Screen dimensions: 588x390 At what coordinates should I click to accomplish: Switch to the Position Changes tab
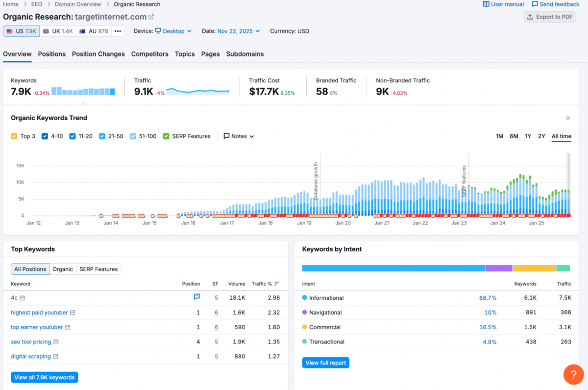pos(98,54)
